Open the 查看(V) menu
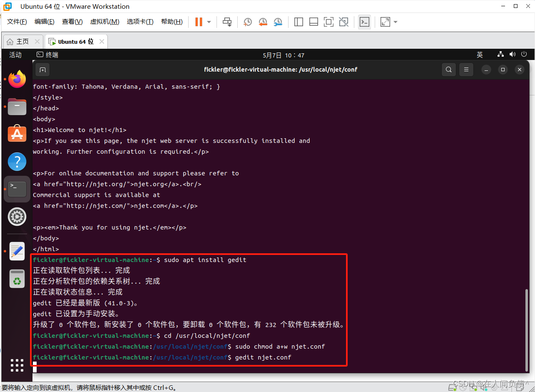Screen dimensions: 535x392 coord(72,22)
